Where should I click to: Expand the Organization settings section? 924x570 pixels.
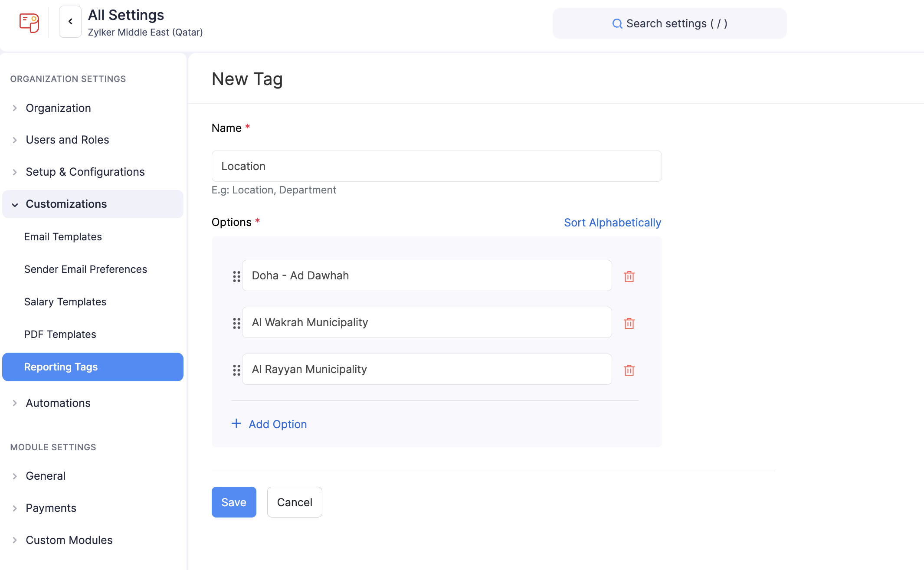coord(58,108)
